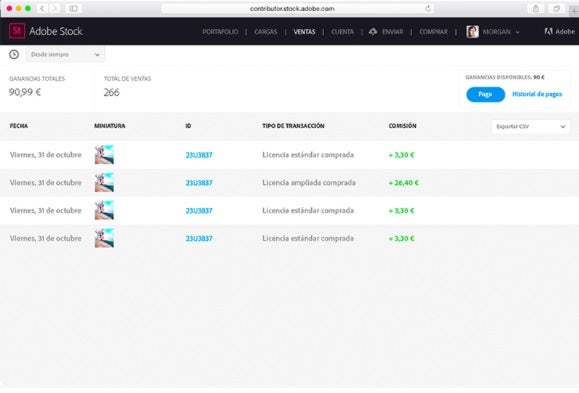
Task: Open ID 23U3837 in first transaction row
Action: pyautogui.click(x=199, y=155)
